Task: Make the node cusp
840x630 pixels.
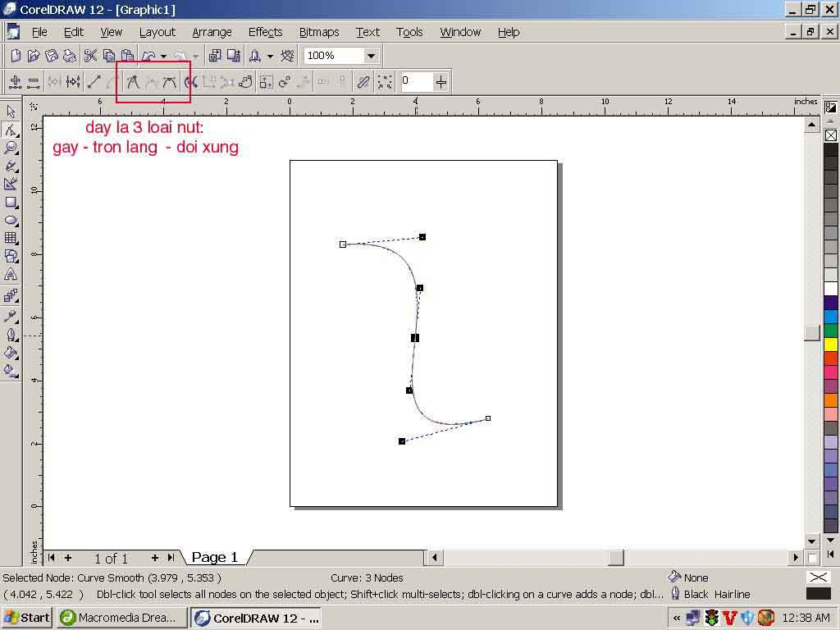Action: tap(132, 82)
